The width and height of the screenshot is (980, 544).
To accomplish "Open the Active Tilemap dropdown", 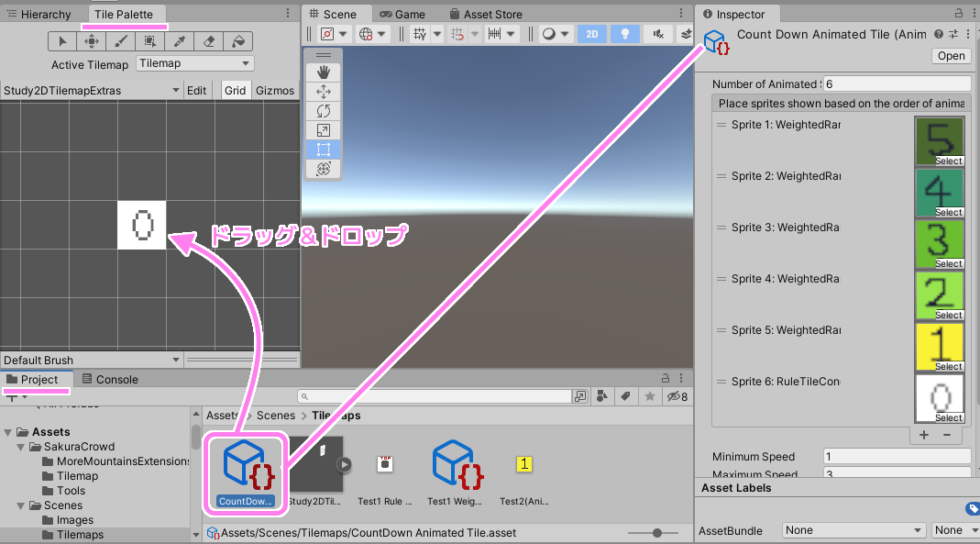I will coord(194,63).
